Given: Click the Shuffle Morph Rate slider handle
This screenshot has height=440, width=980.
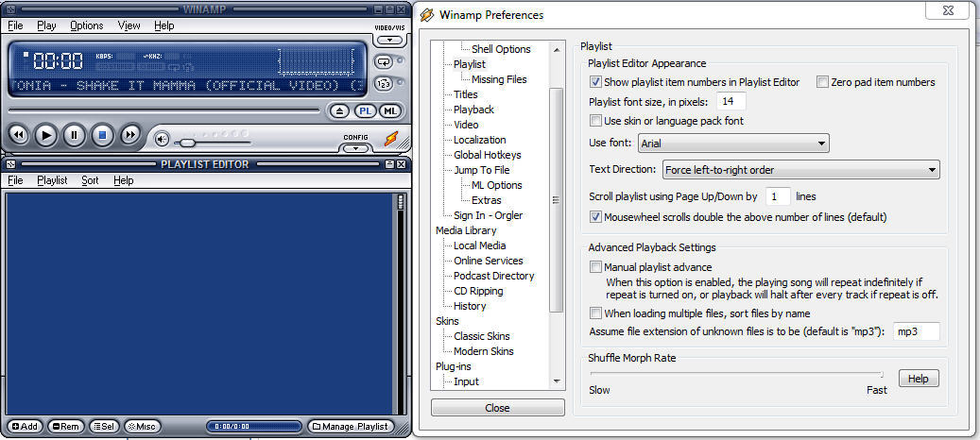Looking at the screenshot, I should (882, 375).
